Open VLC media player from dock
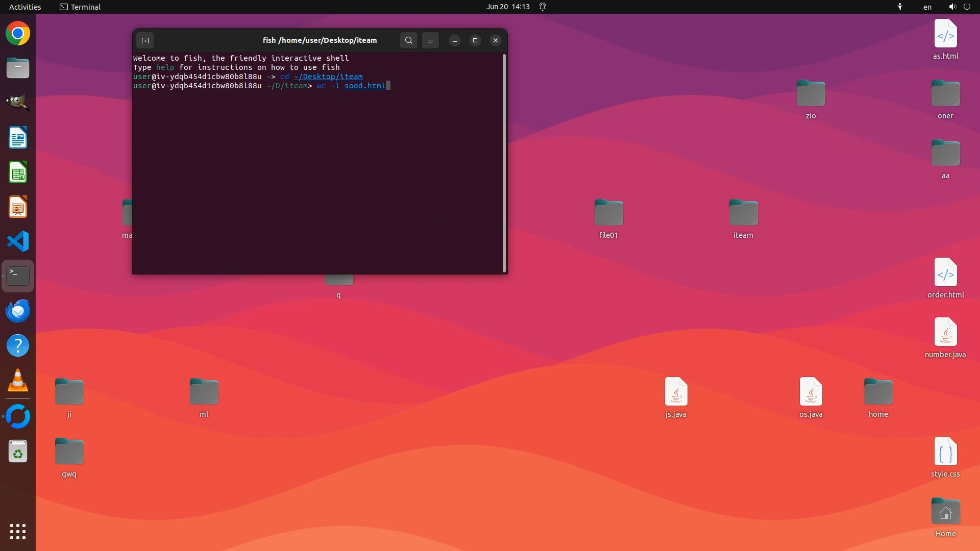 click(x=18, y=381)
